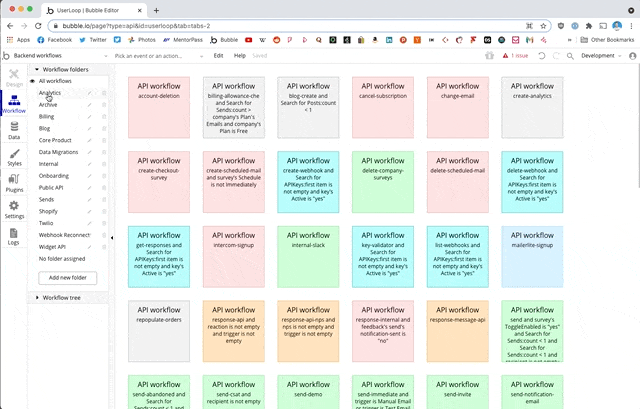The height and width of the screenshot is (409, 640).
Task: Click the gift box icon in toolbar
Action: (489, 56)
